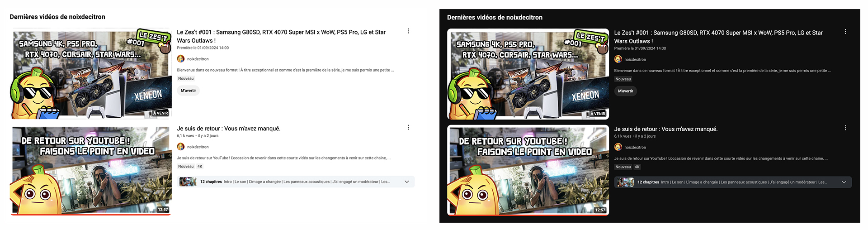Image resolution: width=868 pixels, height=230 pixels.
Task: Click noixdecitron channel name under Je suis de retour, light theme
Action: [x=198, y=147]
